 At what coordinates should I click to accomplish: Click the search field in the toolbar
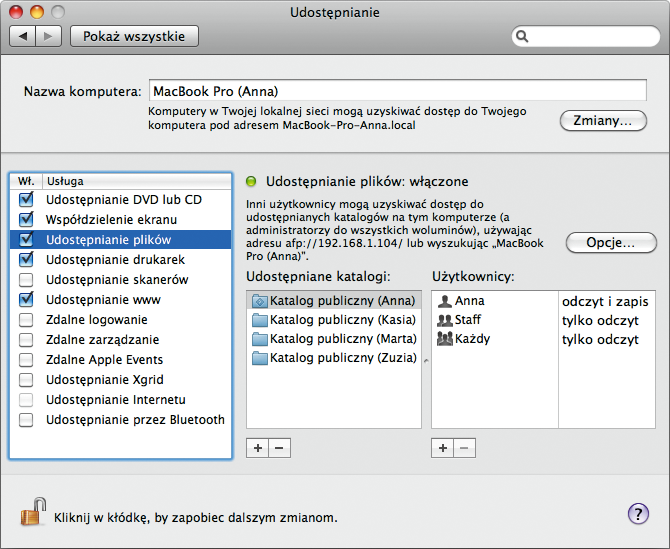coord(585,36)
